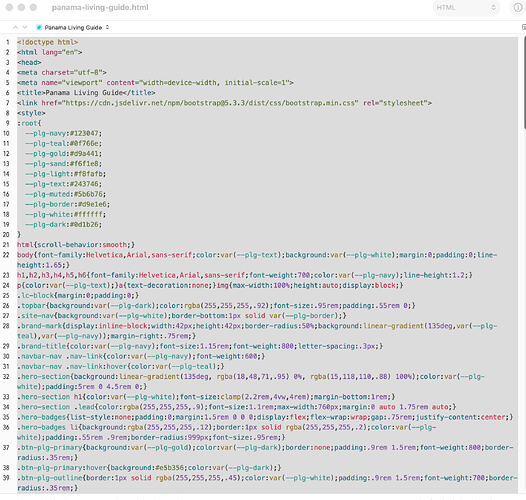The width and height of the screenshot is (526, 500).
Task: Click the '.hero-section .lead{color' rule line
Action: coord(237,407)
